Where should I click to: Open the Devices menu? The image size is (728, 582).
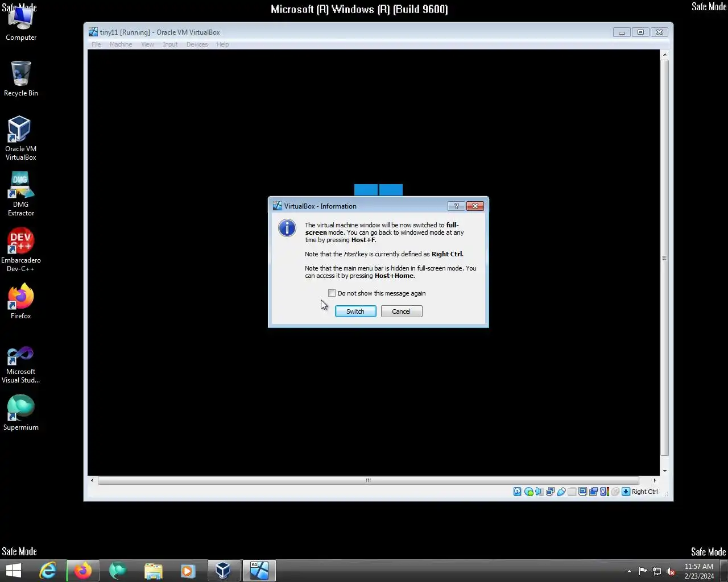197,44
